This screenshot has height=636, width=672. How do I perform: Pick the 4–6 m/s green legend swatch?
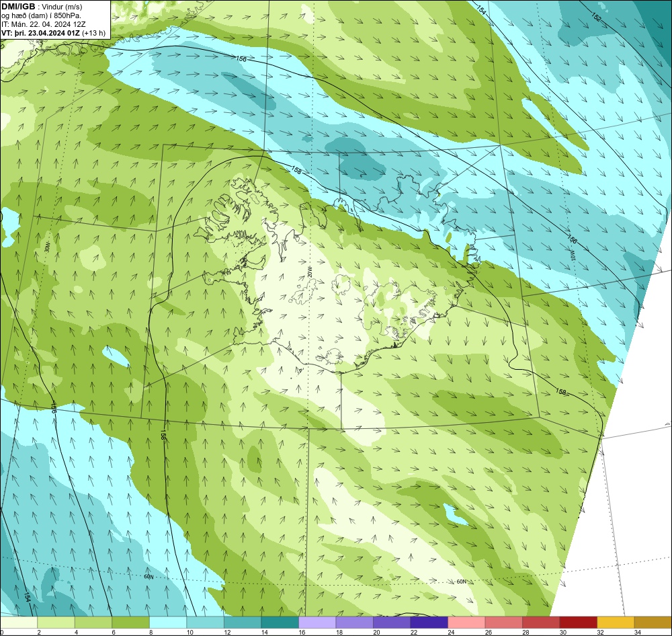pos(93,622)
